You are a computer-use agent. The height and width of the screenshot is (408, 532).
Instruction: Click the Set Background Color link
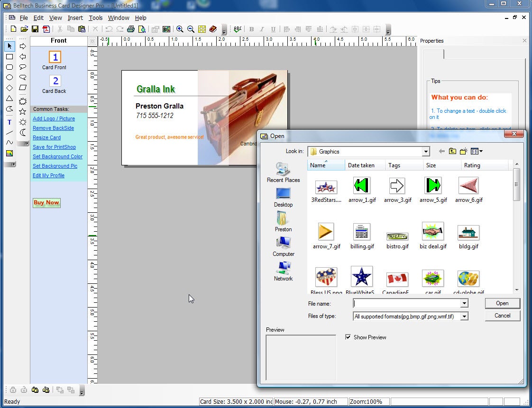(x=58, y=156)
